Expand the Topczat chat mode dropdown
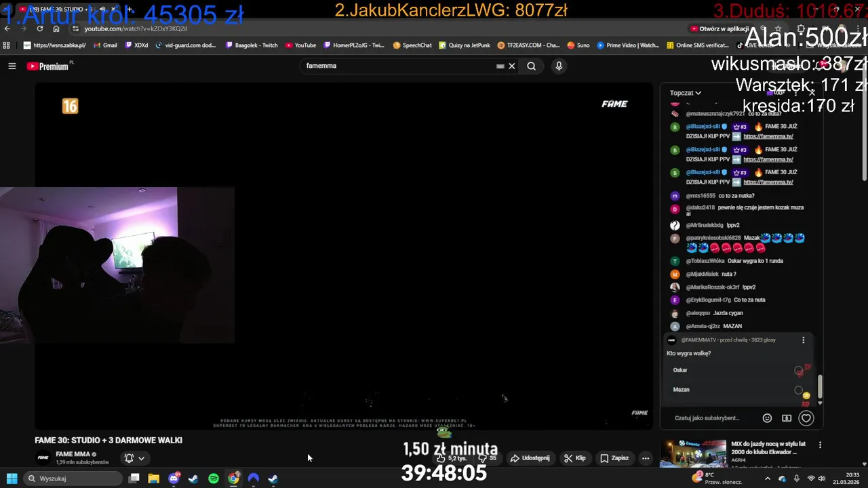The image size is (868, 488). click(x=686, y=93)
